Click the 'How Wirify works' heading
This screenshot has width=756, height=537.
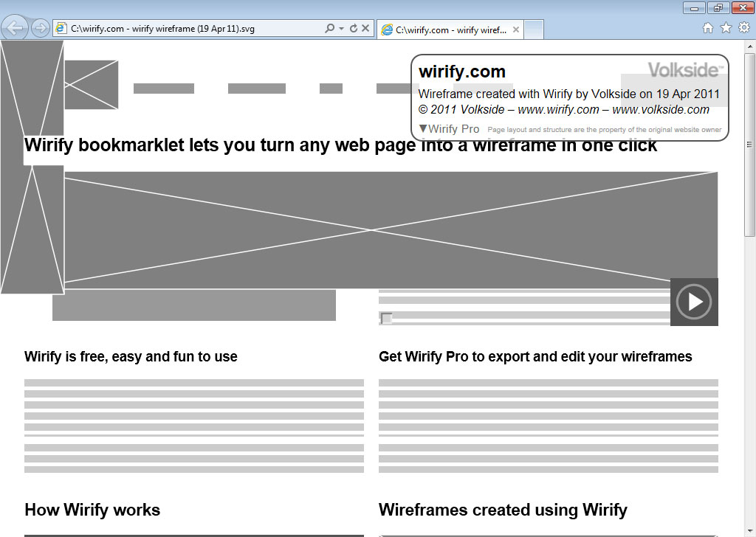click(92, 510)
